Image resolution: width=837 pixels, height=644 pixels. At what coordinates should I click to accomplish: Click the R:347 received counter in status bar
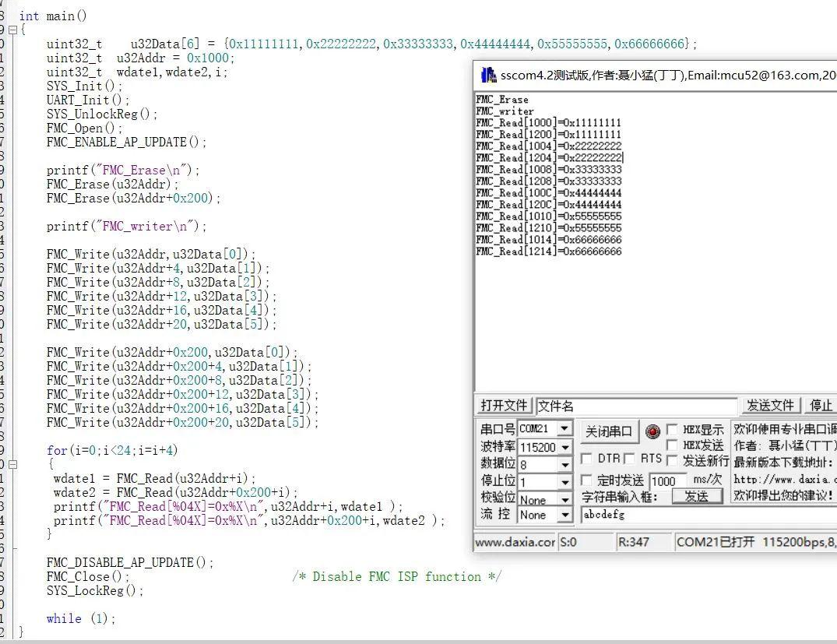(x=643, y=542)
